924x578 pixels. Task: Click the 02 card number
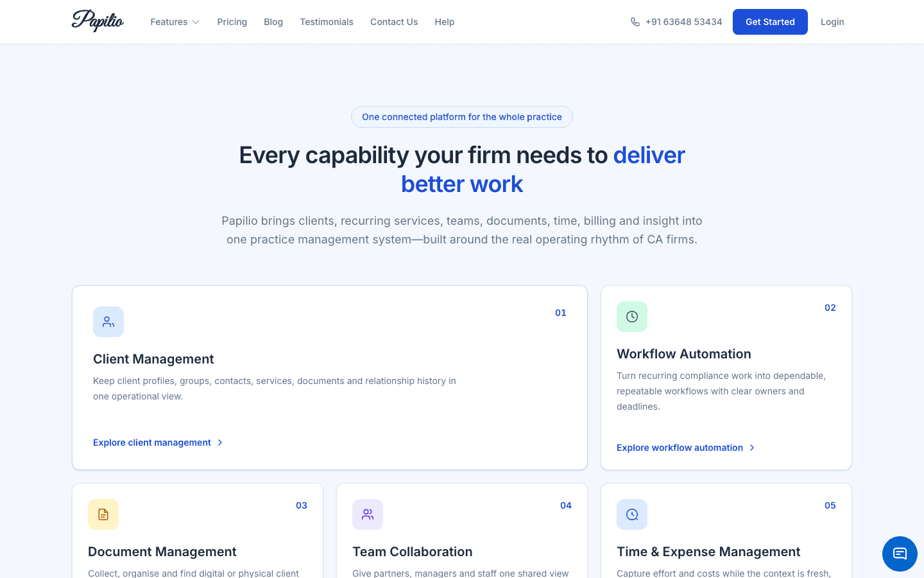pos(830,308)
